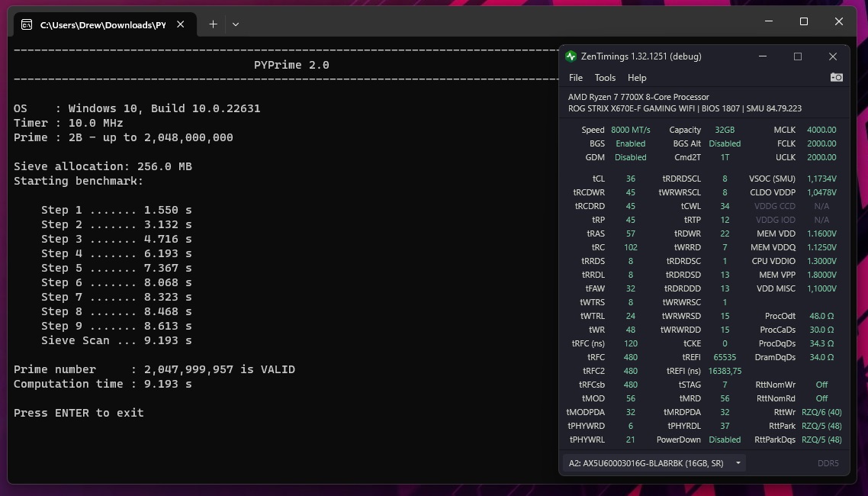
Task: Open the Help menu in ZenTimings
Action: (637, 78)
